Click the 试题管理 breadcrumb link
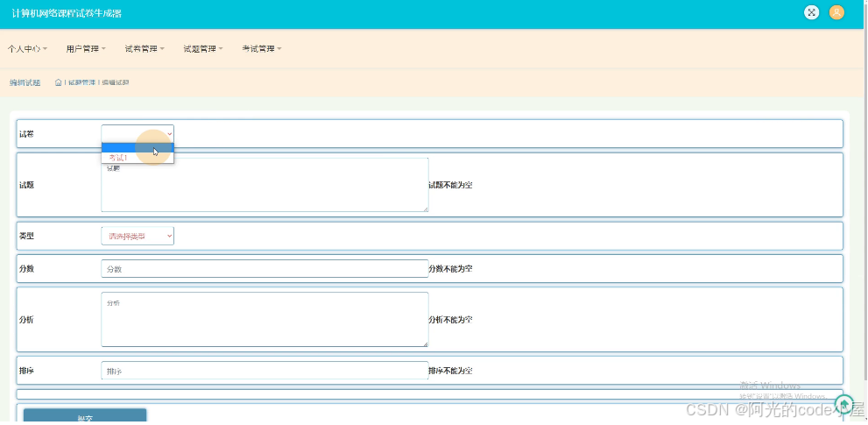Screen dimensions: 868x425 coord(81,82)
